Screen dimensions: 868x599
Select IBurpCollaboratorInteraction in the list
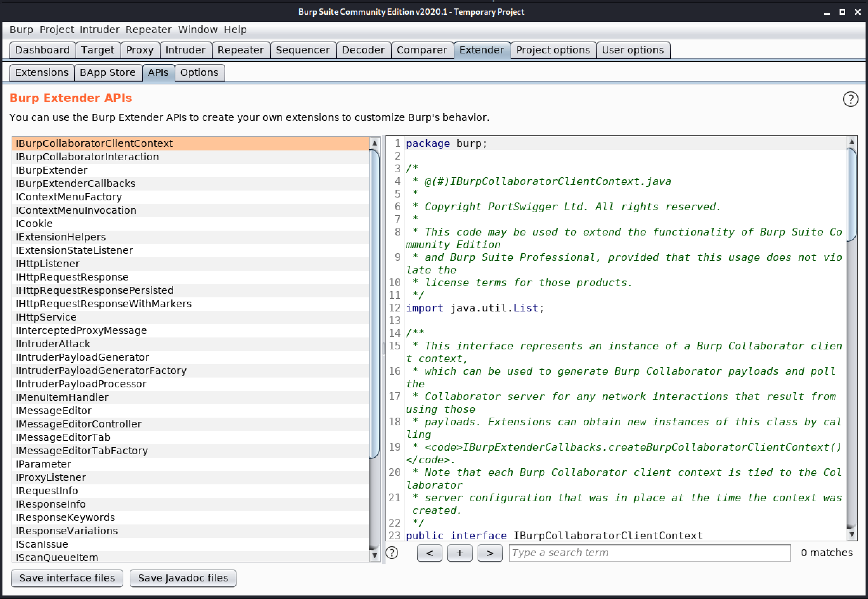(x=190, y=157)
